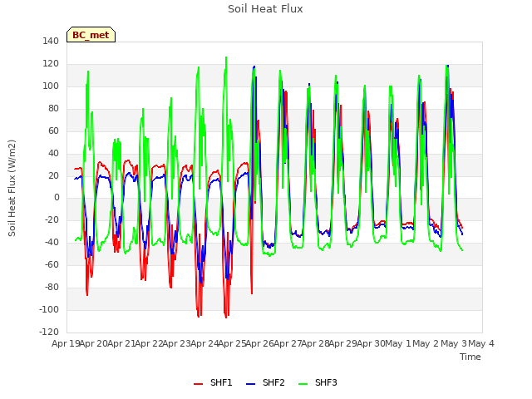Toggle the SHF1 series in legend
Screen dimensions: 532x399
coord(213,382)
